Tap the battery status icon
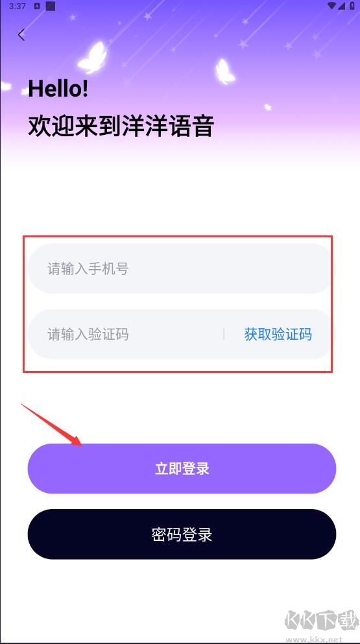The image size is (360, 644). tap(352, 6)
